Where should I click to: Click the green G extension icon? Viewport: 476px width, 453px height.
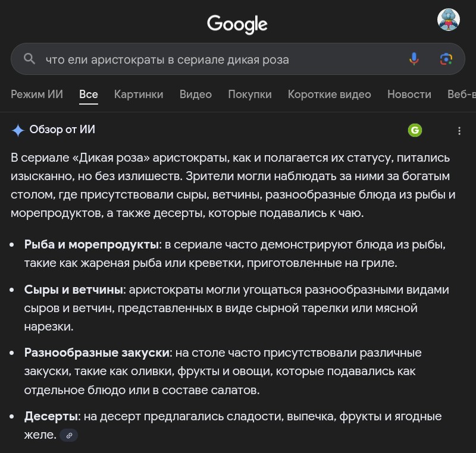pyautogui.click(x=415, y=130)
